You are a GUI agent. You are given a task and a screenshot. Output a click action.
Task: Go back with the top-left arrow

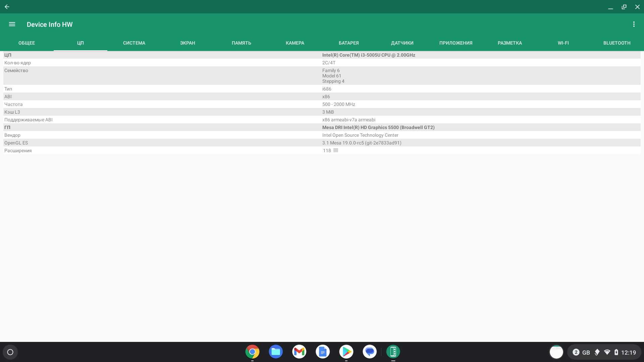7,7
